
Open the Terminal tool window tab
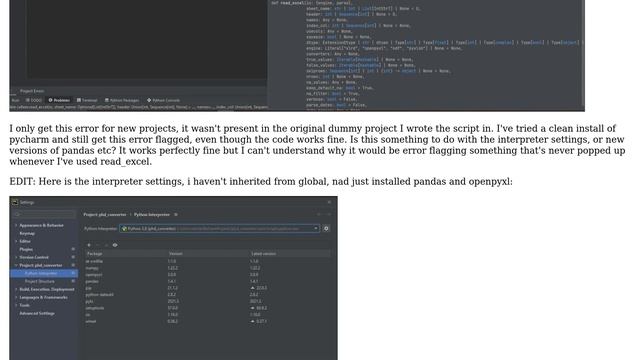87,100
